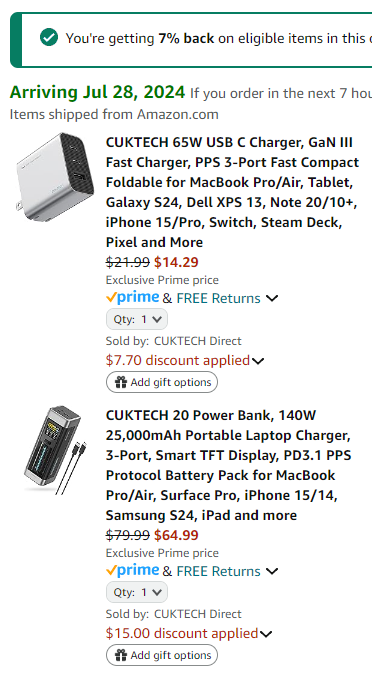Screen dimensions: 372x673
Task: Expand FREE Returns chevron for the 65W charger
Action: pos(272,298)
